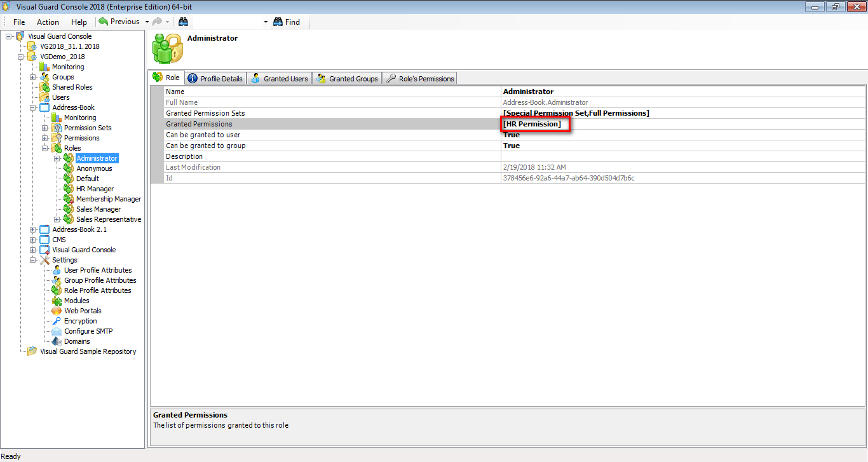Click the Previous navigation button
The image size is (868, 462).
121,22
